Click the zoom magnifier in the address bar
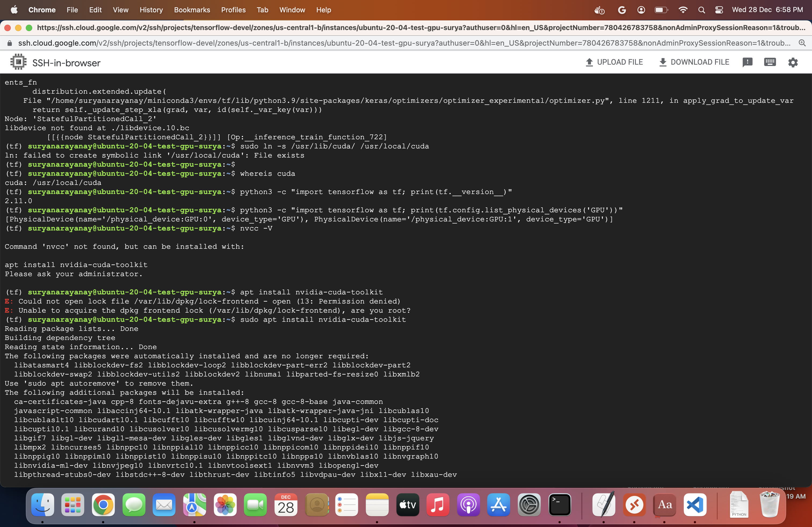This screenshot has height=527, width=812. point(802,43)
